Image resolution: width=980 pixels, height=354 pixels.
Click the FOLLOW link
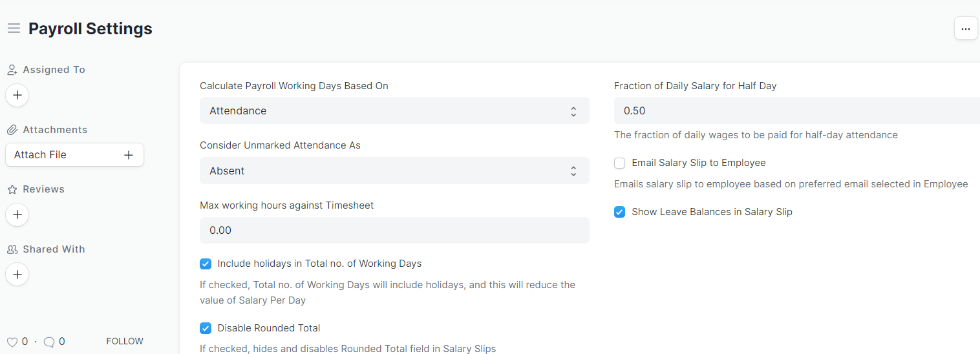125,341
